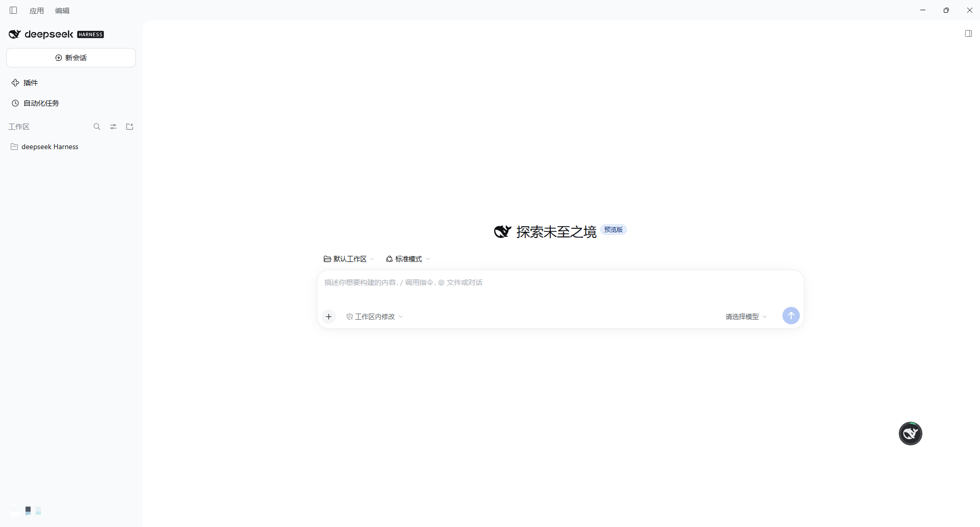The width and height of the screenshot is (980, 527).
Task: Add a new workspace folder icon
Action: click(x=130, y=127)
